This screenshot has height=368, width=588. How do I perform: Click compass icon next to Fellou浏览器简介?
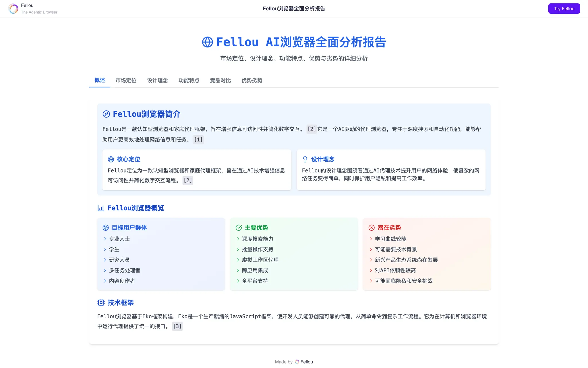106,114
